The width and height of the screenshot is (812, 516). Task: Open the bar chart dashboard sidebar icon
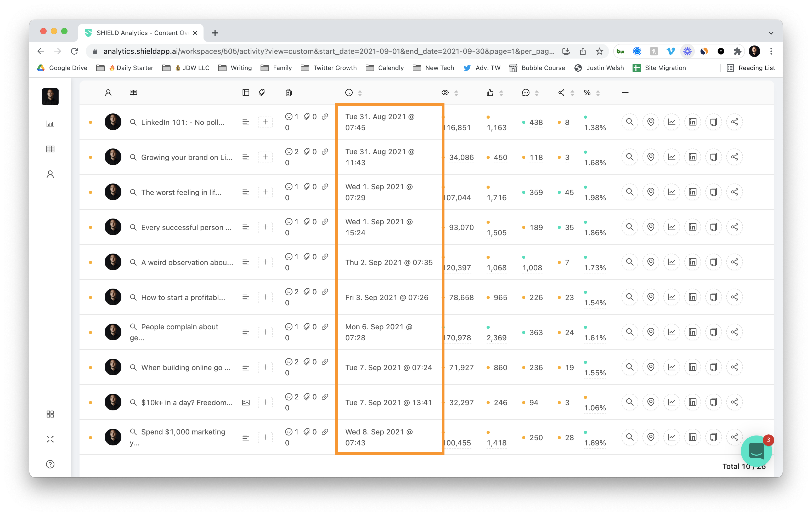point(50,124)
